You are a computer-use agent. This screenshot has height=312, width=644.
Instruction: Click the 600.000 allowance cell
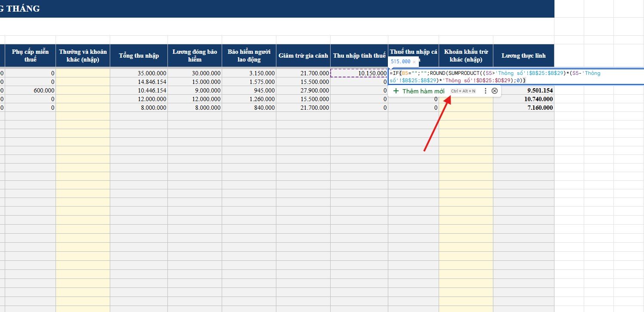pos(31,90)
